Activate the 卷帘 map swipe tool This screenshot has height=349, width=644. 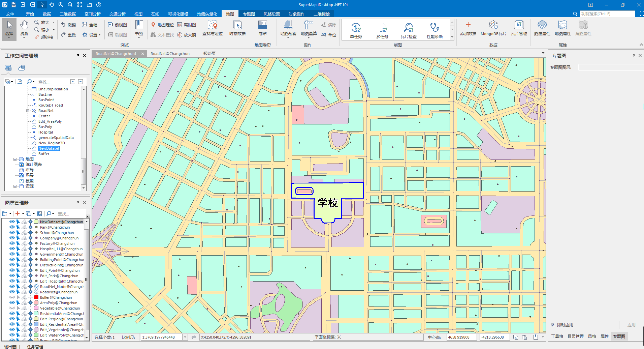(x=263, y=28)
